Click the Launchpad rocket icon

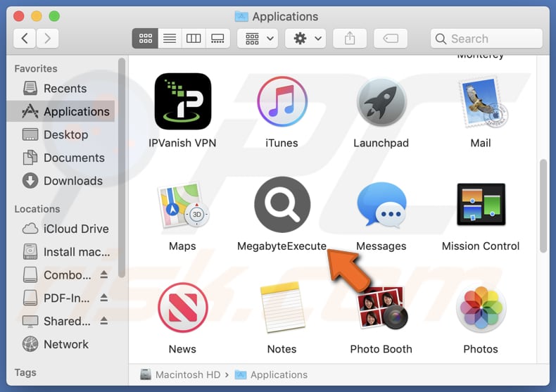pyautogui.click(x=381, y=101)
